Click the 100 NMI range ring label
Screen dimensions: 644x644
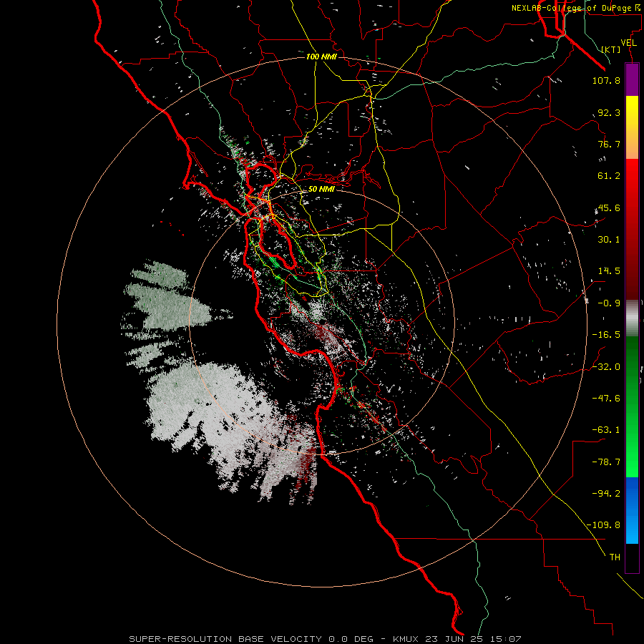(x=321, y=57)
